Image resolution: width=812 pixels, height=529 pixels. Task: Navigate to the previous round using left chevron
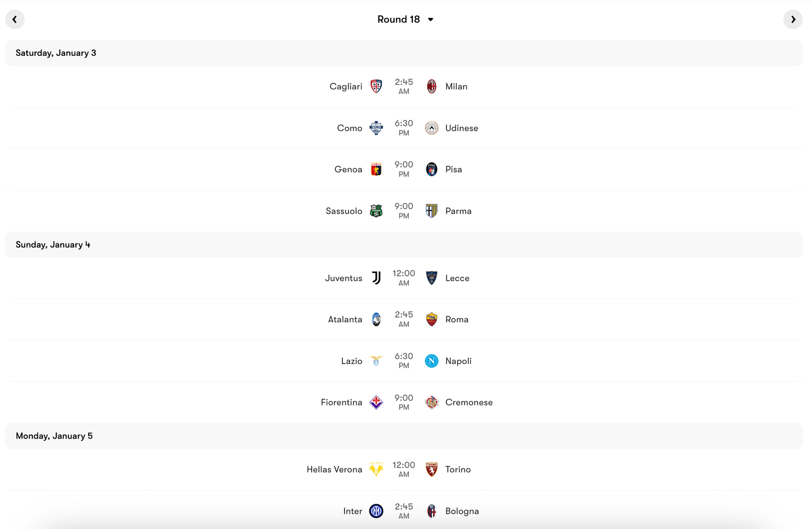(15, 19)
